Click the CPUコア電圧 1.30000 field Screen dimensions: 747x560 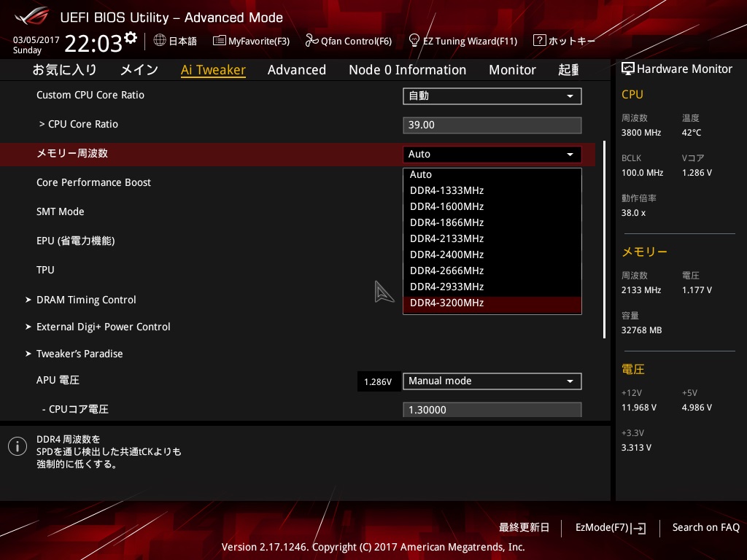click(x=492, y=410)
